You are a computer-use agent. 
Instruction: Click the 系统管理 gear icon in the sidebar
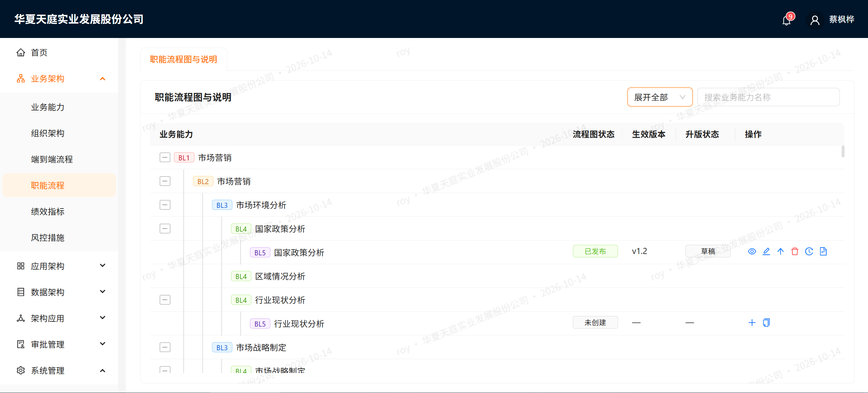[21, 370]
